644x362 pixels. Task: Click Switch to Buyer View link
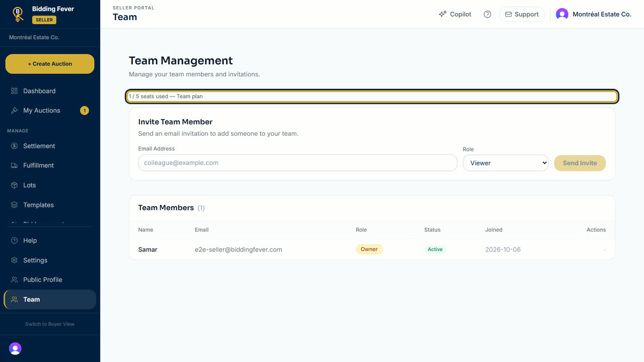[50, 324]
